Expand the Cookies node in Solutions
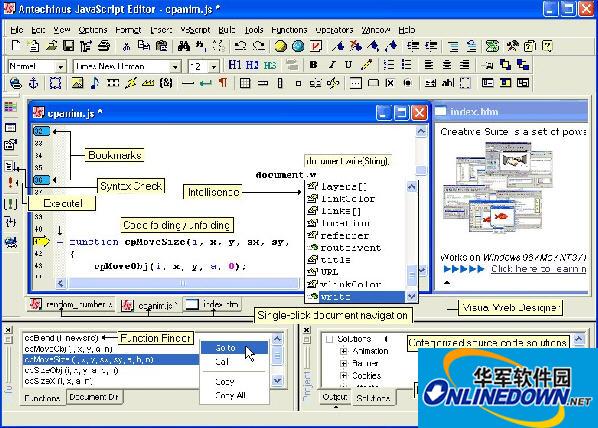598x428 pixels. coord(344,376)
